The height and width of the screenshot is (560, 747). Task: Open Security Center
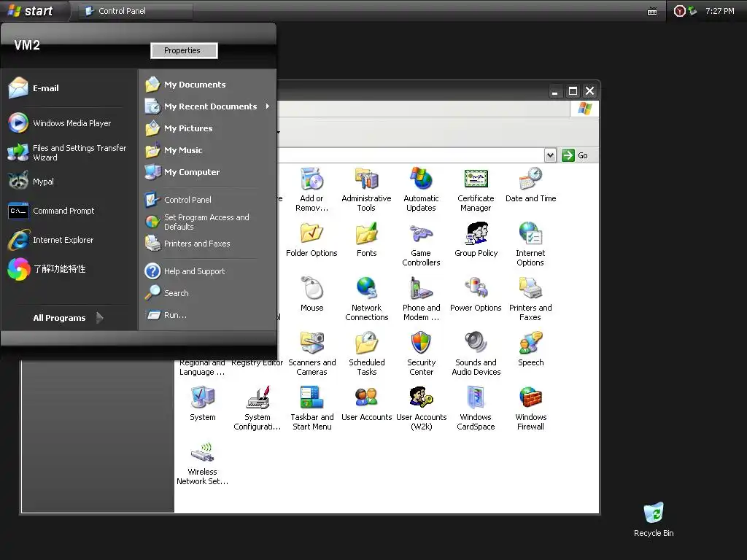421,354
